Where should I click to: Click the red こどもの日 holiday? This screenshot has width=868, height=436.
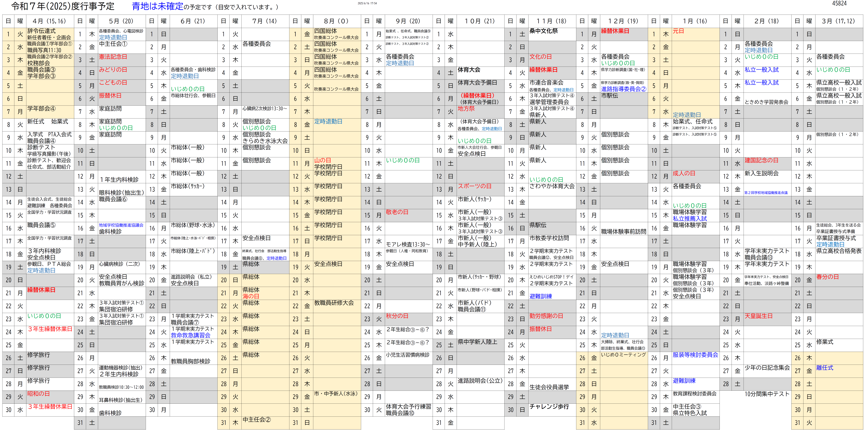(x=113, y=83)
